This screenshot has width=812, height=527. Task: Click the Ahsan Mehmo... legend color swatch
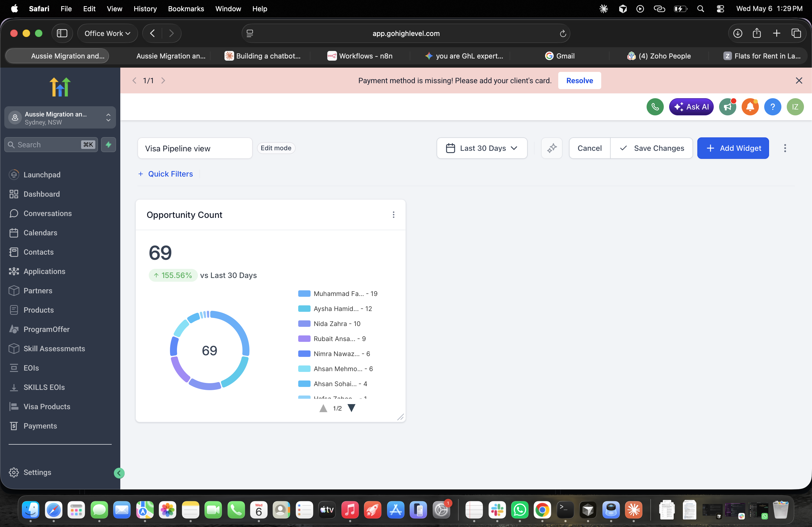tap(304, 368)
